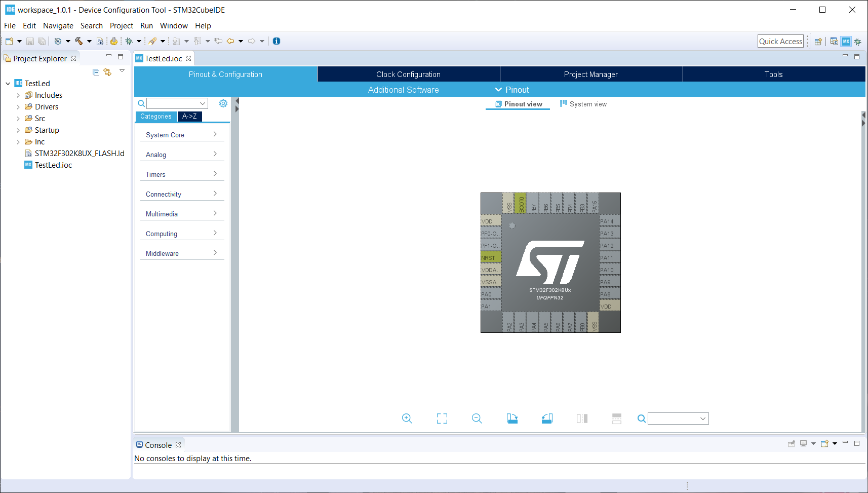
Task: Switch to the Debug perspective bug icon
Action: tap(857, 42)
